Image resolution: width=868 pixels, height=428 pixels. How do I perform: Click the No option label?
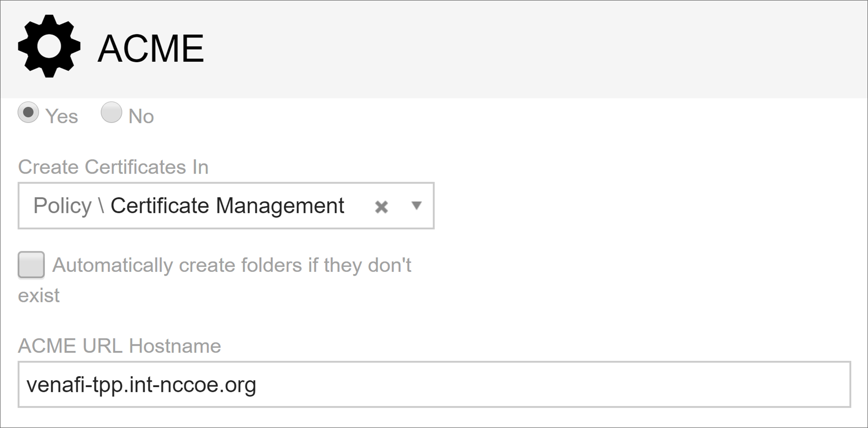pos(141,116)
